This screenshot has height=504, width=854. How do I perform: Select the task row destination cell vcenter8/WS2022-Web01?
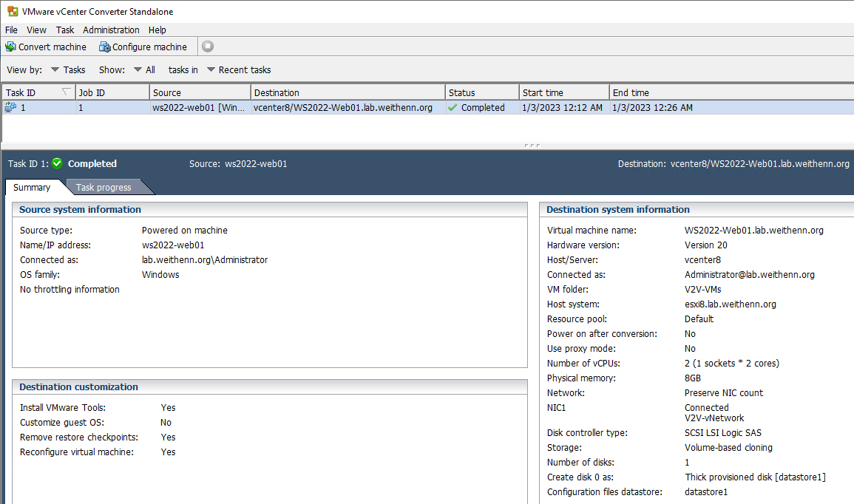coord(343,107)
